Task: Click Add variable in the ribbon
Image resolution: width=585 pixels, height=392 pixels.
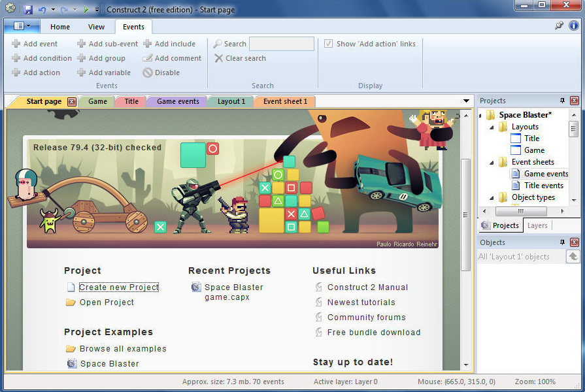Action: tap(104, 73)
